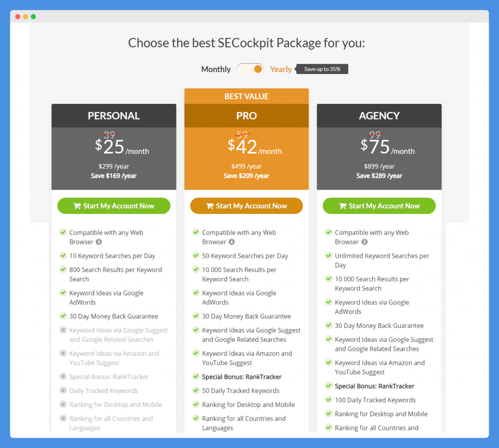499x448 pixels.
Task: Click check icon for 50 Daily Tracked Keywords
Action: pos(196,390)
